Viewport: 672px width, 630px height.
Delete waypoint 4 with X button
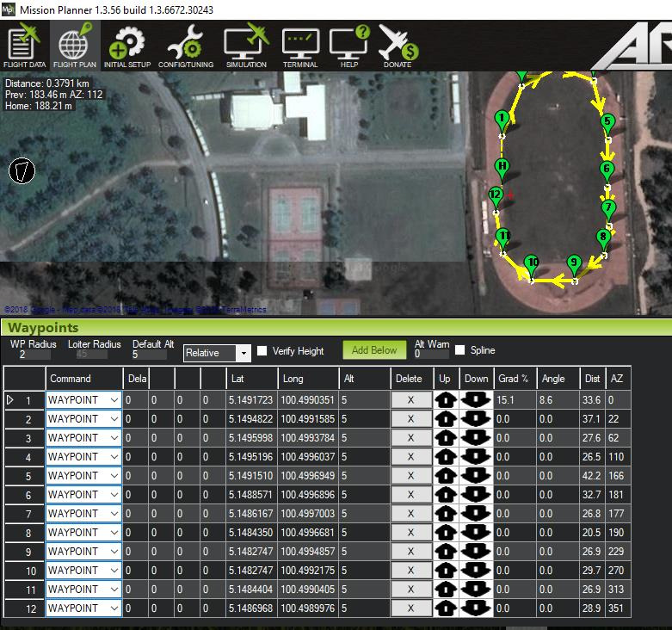point(410,456)
